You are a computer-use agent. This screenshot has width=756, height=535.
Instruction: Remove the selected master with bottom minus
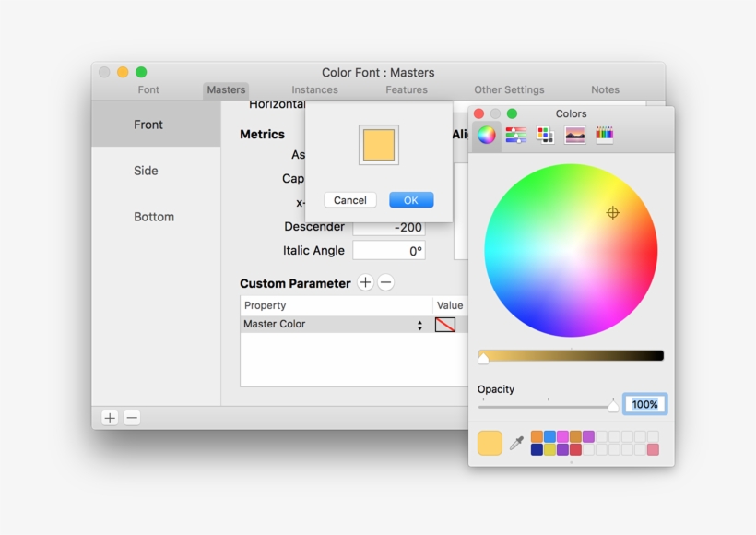pos(132,418)
